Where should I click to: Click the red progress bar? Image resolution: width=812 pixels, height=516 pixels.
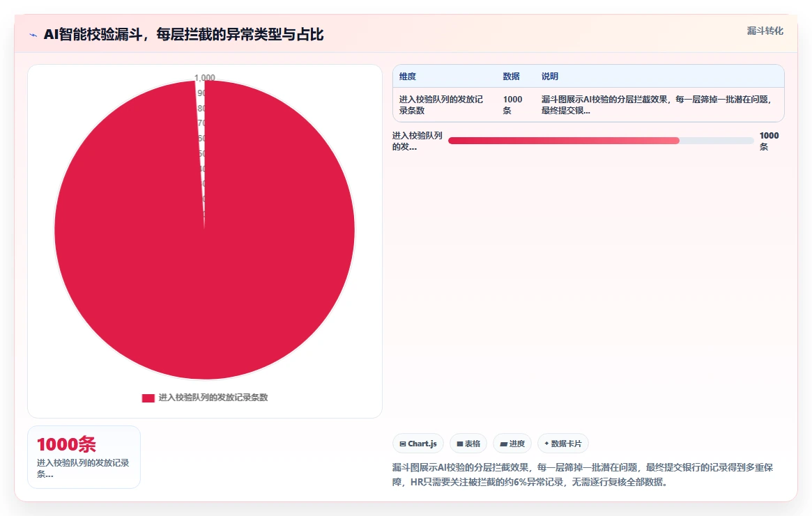point(563,141)
